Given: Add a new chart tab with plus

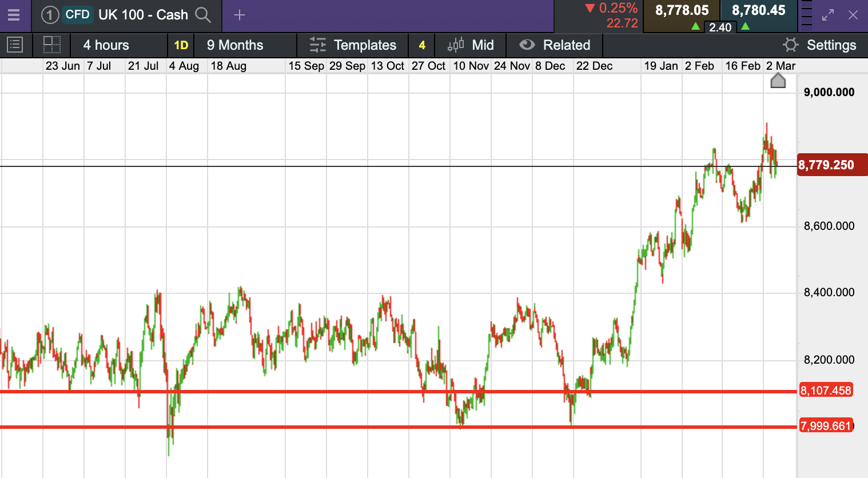Looking at the screenshot, I should point(240,15).
